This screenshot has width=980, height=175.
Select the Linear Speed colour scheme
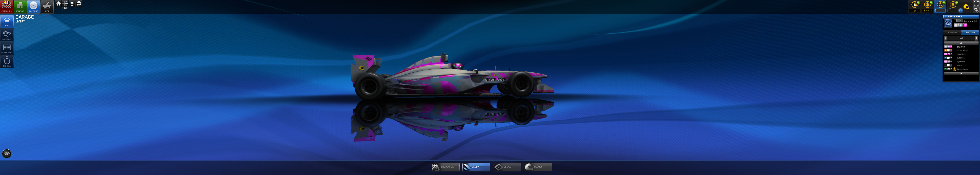[961, 50]
